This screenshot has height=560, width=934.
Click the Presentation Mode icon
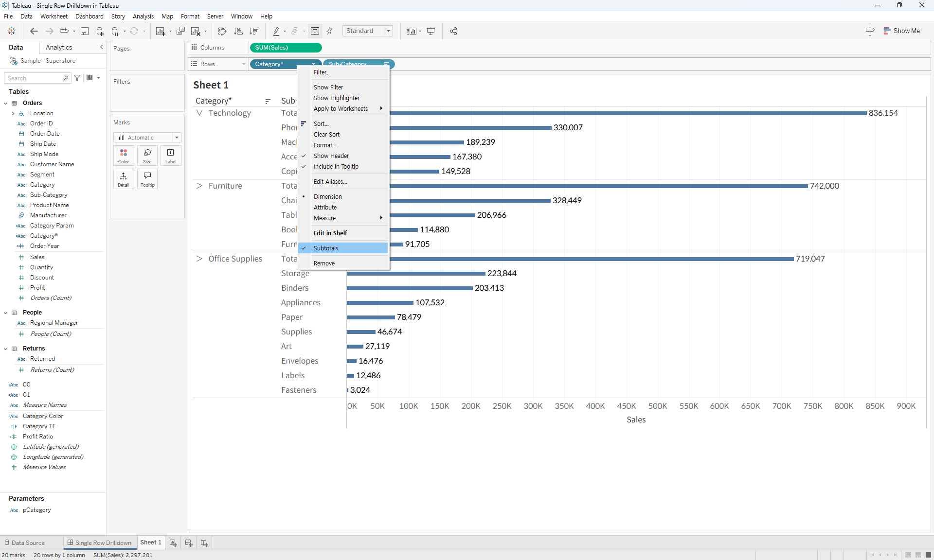click(431, 31)
